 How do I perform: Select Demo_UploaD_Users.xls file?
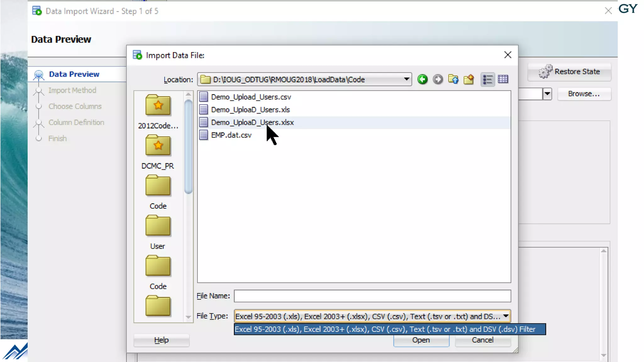point(250,110)
